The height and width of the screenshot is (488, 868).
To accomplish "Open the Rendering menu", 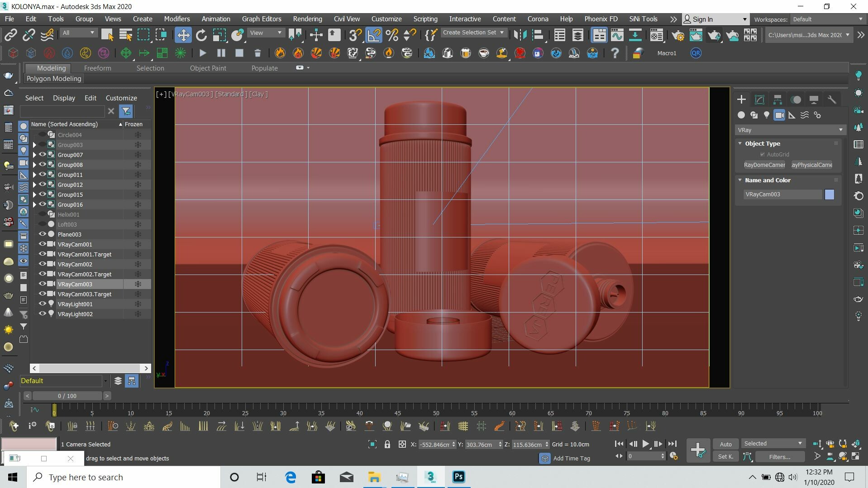I will pyautogui.click(x=307, y=19).
